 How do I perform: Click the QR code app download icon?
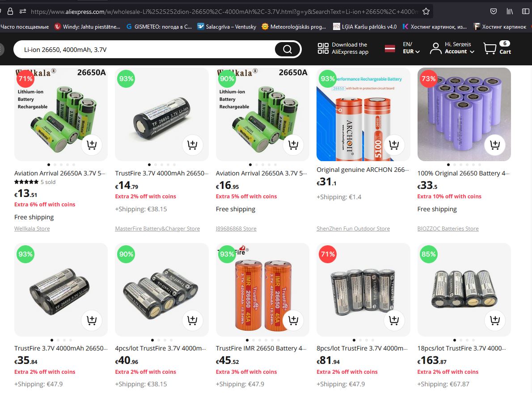click(x=323, y=48)
